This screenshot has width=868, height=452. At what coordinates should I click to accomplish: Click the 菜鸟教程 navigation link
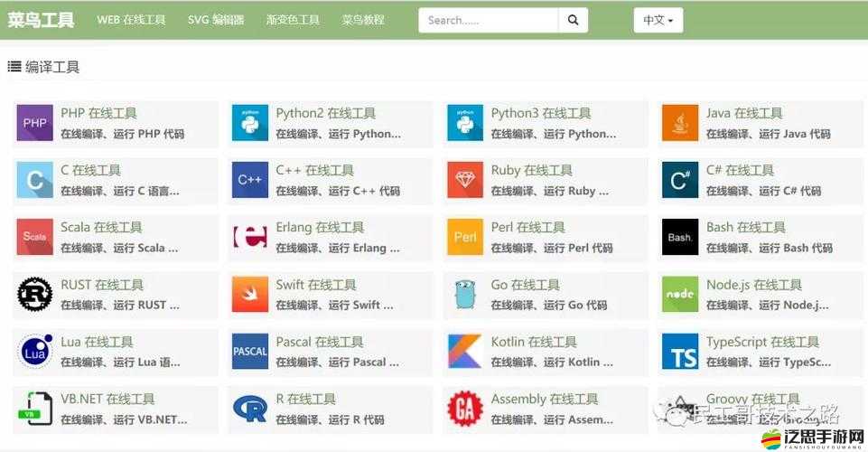(363, 20)
